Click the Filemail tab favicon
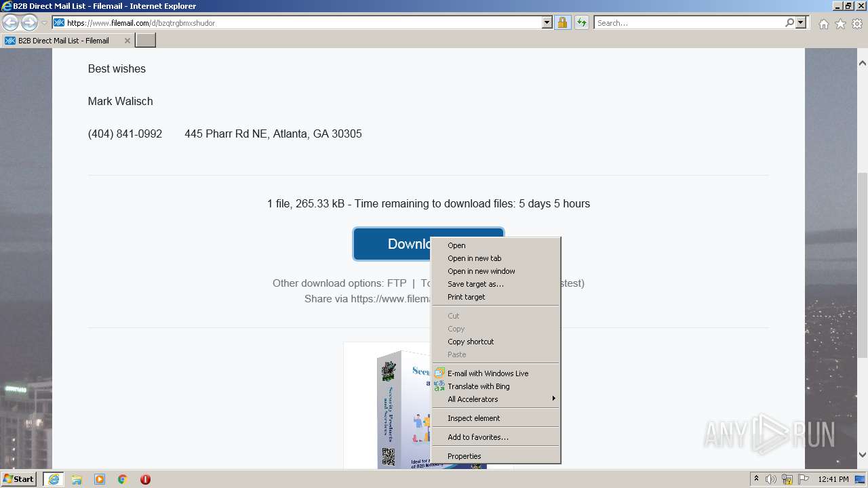The image size is (868, 488). click(x=10, y=41)
